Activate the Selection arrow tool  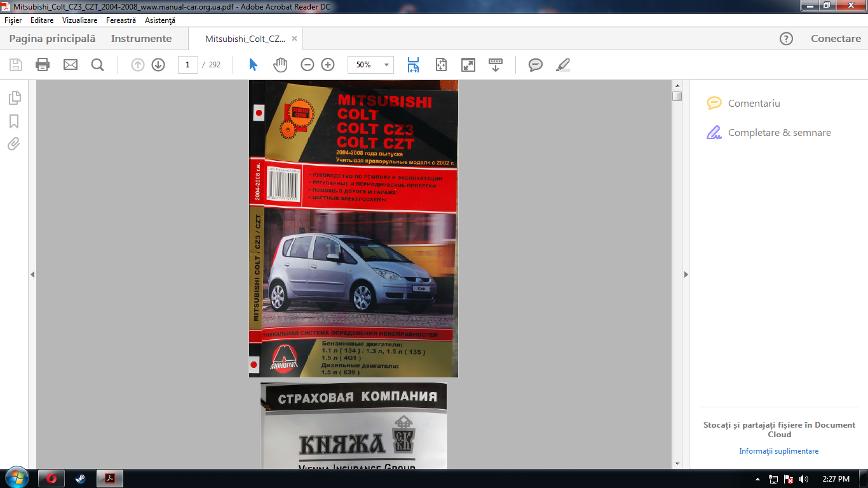point(254,65)
